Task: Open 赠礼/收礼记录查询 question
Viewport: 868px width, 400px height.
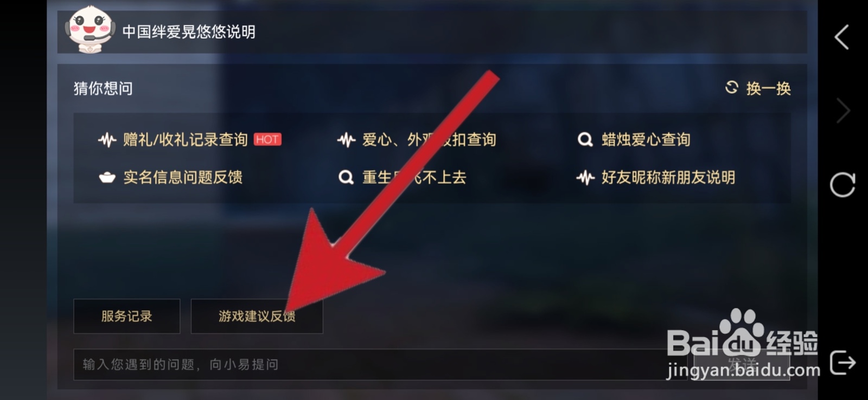Action: point(186,140)
